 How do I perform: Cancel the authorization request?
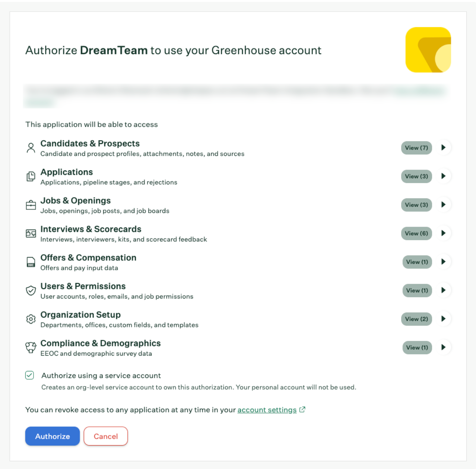[x=106, y=436]
